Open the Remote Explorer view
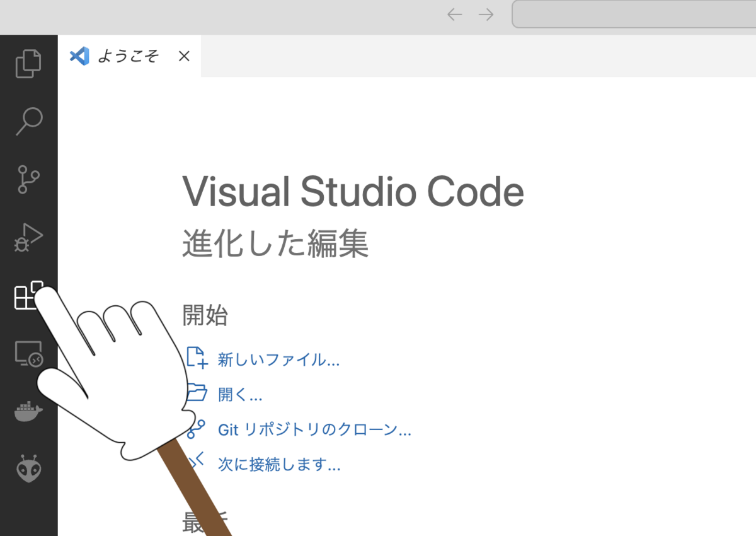 click(28, 354)
